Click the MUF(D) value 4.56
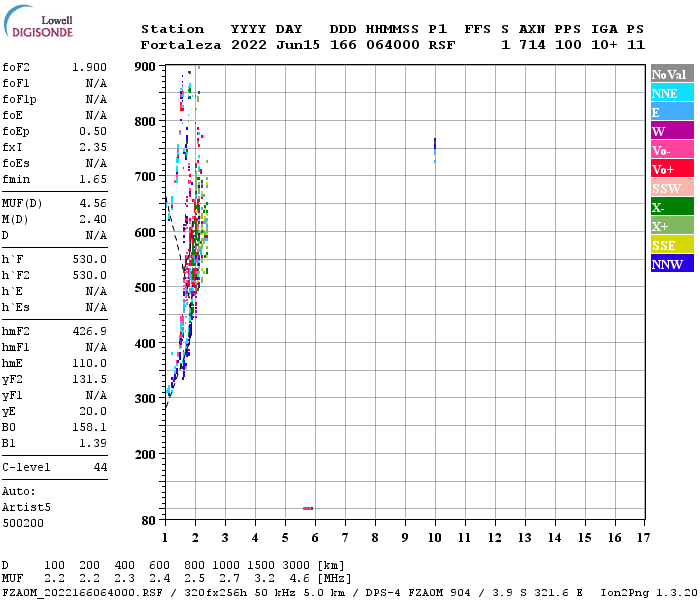The width and height of the screenshot is (700, 600). pyautogui.click(x=93, y=204)
